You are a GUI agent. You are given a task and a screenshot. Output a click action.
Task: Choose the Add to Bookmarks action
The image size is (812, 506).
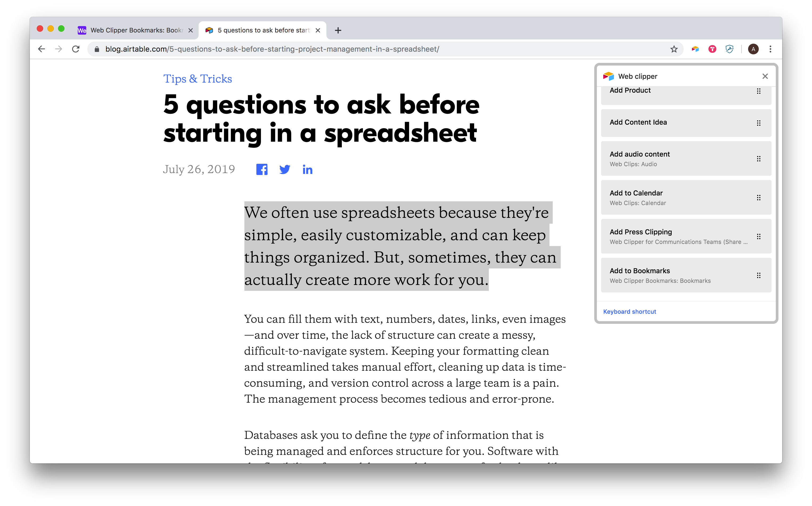click(686, 275)
